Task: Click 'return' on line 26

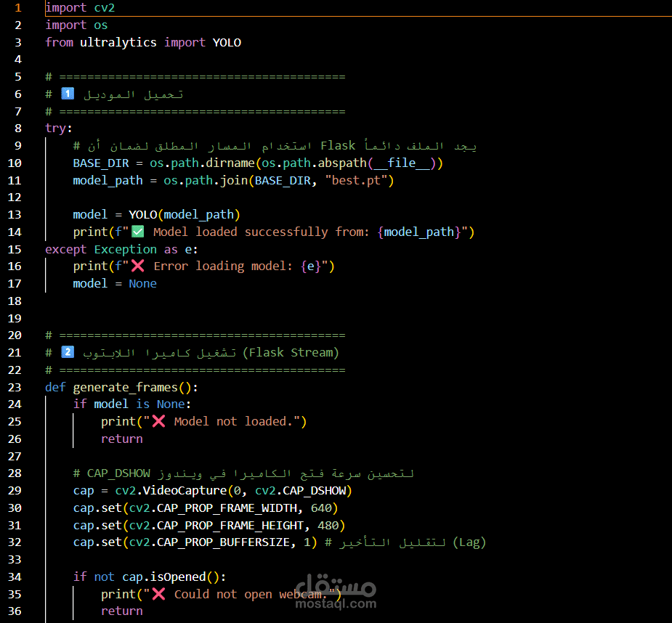Action: (x=122, y=439)
